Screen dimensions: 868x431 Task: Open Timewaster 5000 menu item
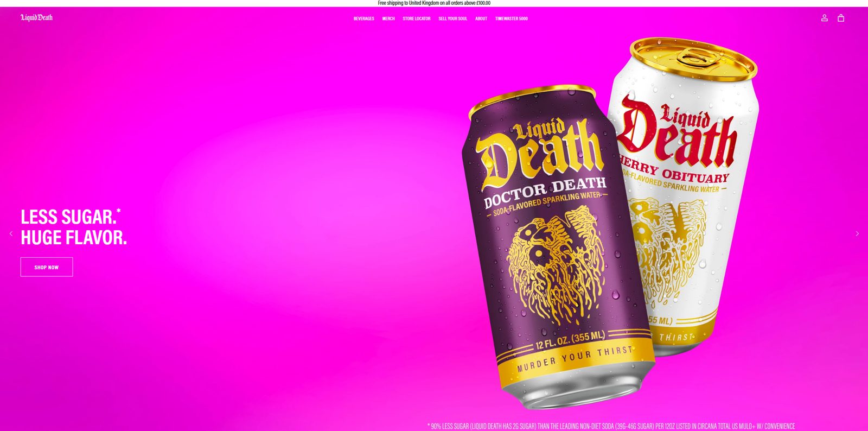click(x=511, y=18)
